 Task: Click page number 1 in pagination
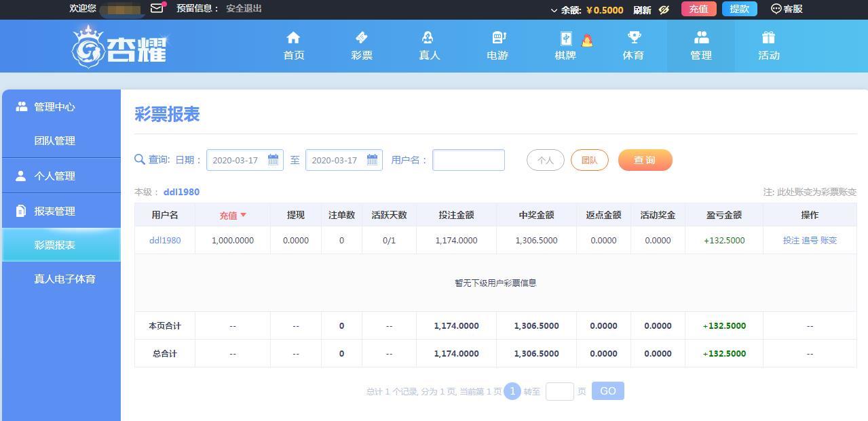512,391
